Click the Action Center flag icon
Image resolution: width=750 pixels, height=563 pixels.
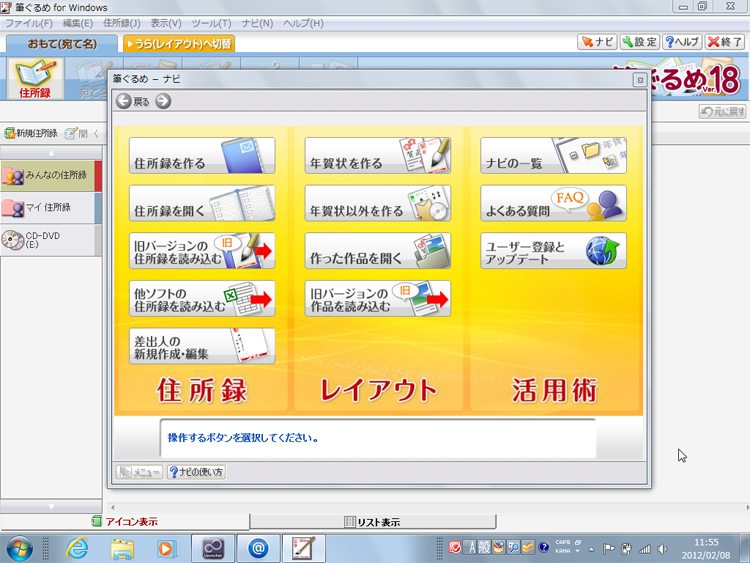pyautogui.click(x=608, y=549)
